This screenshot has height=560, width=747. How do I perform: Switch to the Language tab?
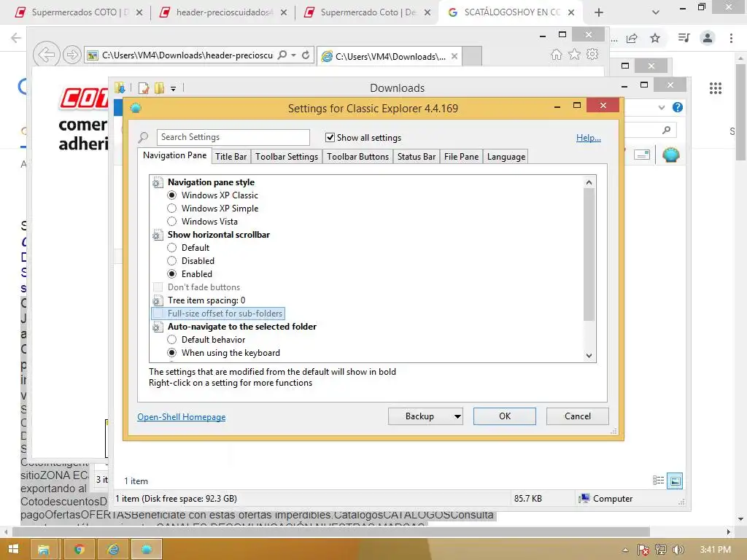click(506, 157)
